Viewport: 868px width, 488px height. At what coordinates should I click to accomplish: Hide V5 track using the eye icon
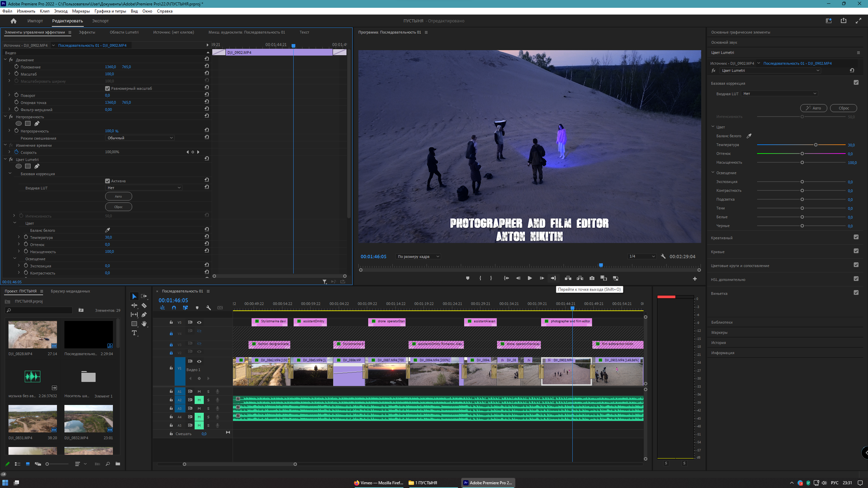point(199,322)
